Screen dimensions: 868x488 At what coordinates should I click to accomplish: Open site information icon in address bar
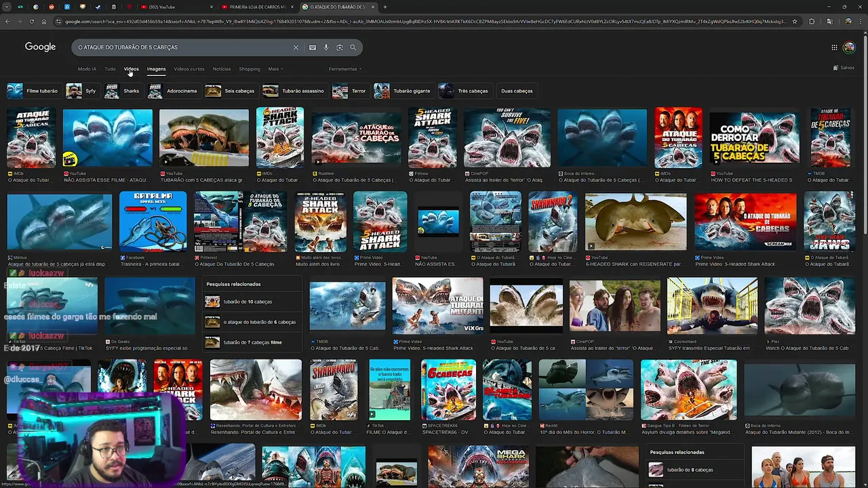59,22
